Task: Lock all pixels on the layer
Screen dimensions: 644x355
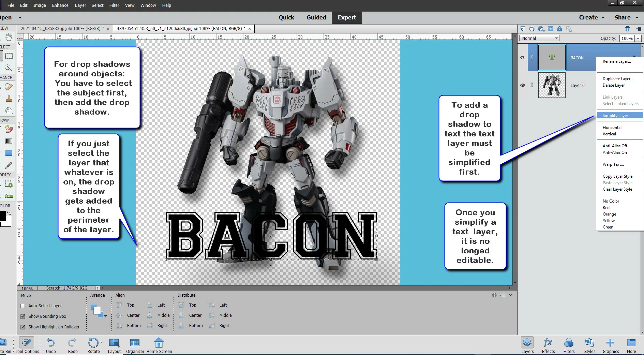Action: (559, 29)
